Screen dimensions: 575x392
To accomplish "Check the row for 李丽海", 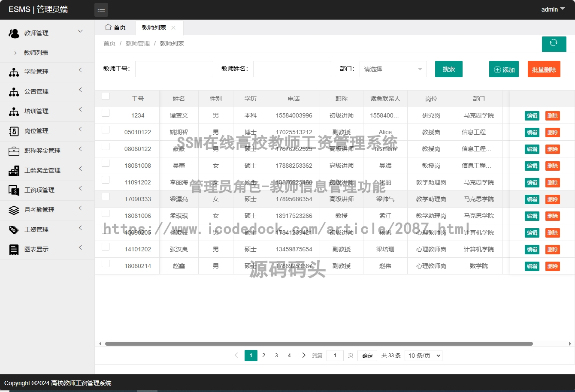I will (106, 180).
